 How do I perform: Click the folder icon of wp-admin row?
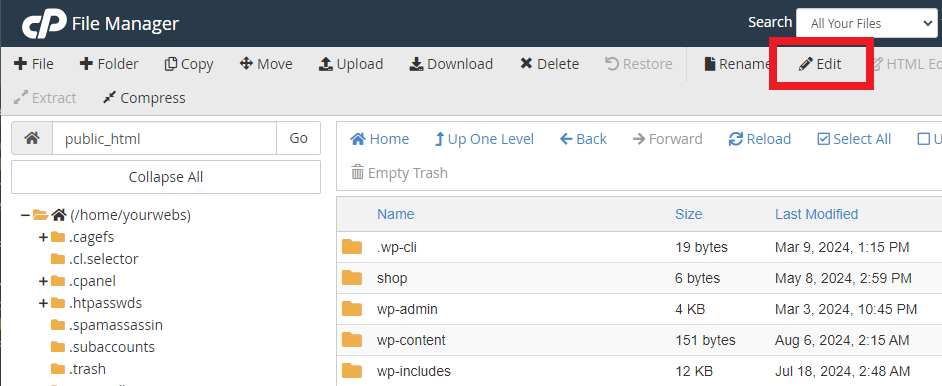pyautogui.click(x=352, y=309)
